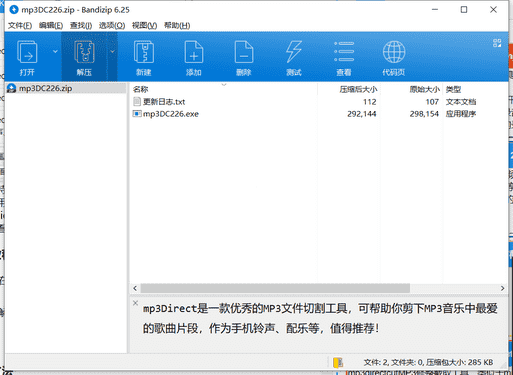513x375 pixels.
Task: Expand the Open button dropdown arrow
Action: (55, 51)
